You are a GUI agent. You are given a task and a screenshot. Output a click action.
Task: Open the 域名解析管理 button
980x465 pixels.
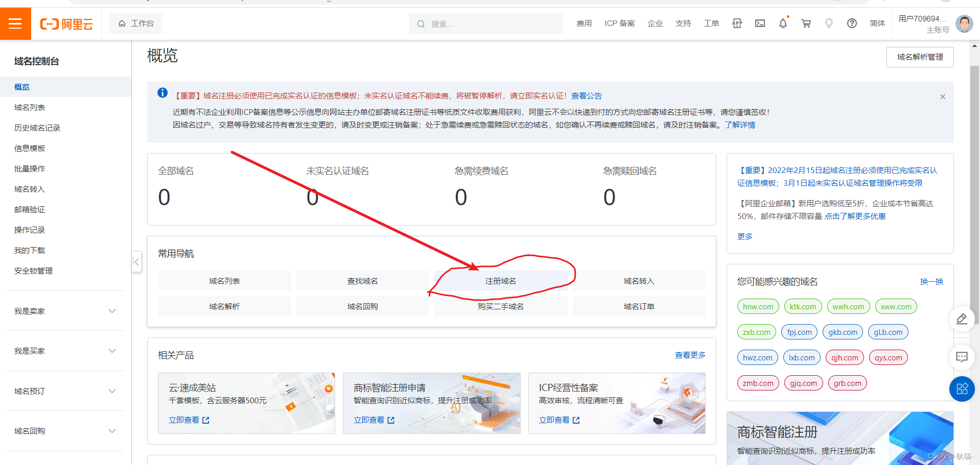919,57
